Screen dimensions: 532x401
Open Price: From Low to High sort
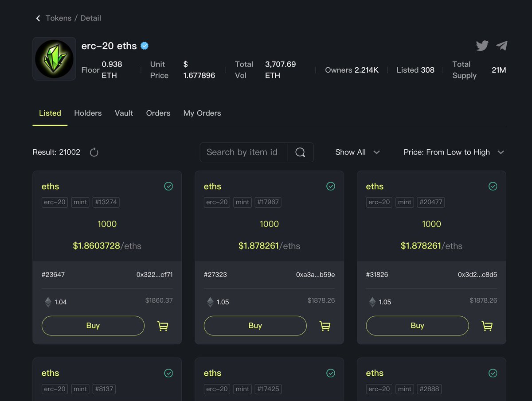(454, 152)
